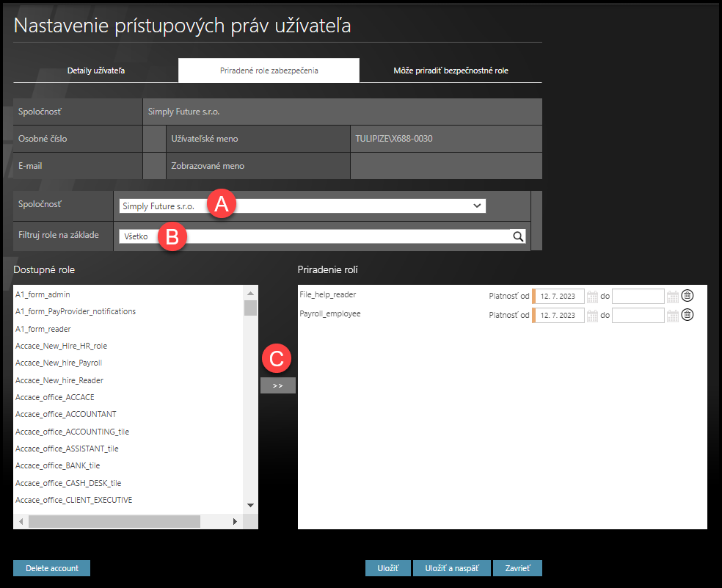Delete the Payroll_employee role with trash icon
The image size is (722, 588).
pos(687,315)
